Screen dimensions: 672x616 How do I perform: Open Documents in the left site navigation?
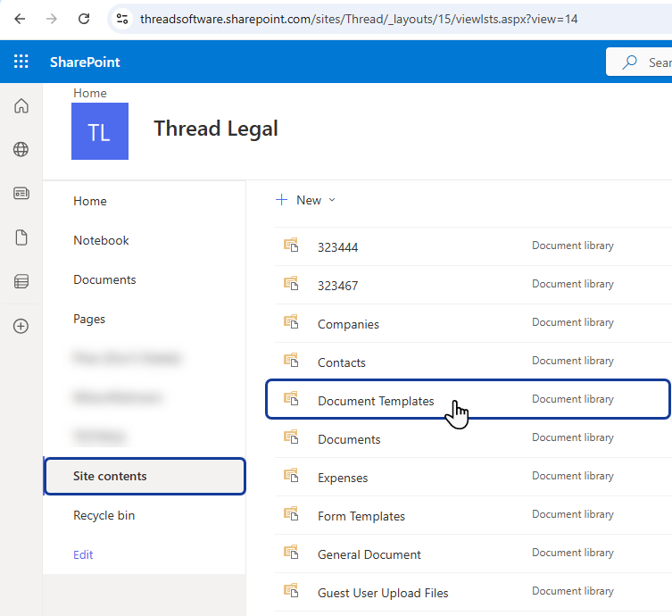pos(104,280)
